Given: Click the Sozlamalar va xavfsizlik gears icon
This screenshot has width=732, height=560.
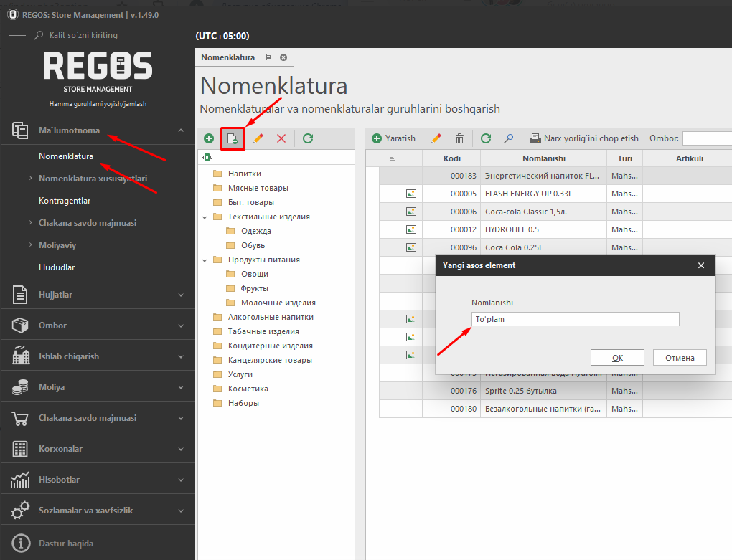Looking at the screenshot, I should click(x=21, y=511).
